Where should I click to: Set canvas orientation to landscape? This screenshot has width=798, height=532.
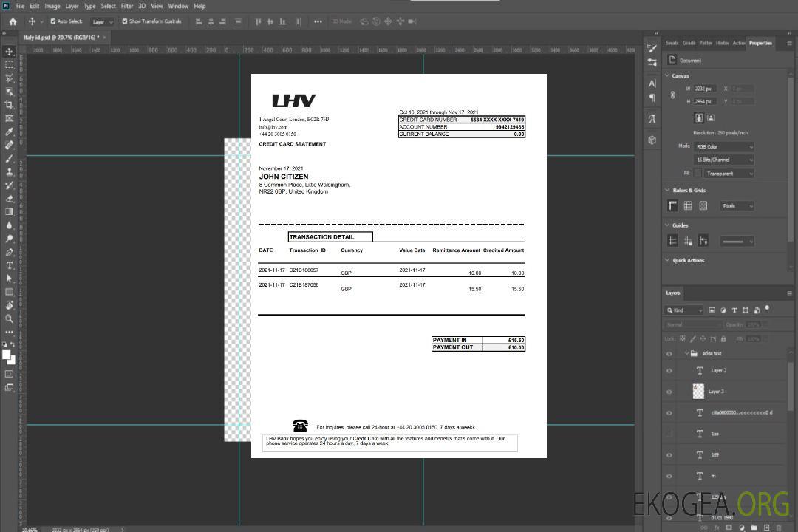711,118
